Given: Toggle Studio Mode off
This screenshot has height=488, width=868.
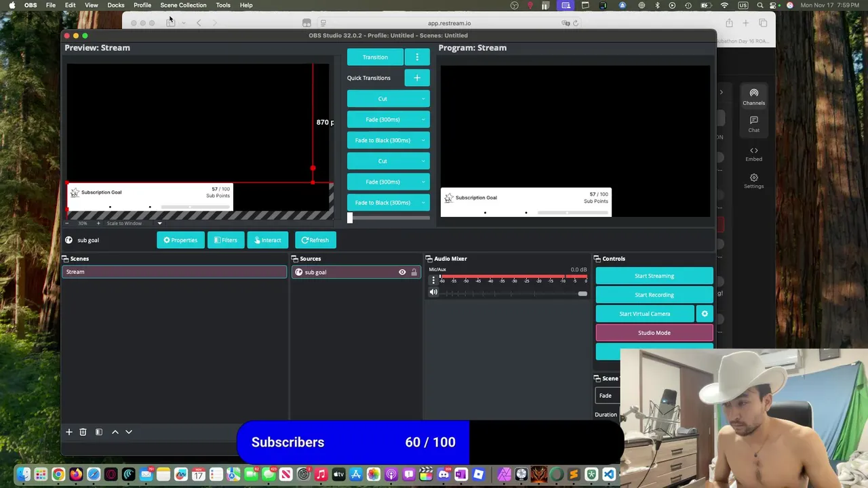Looking at the screenshot, I should coord(654,333).
